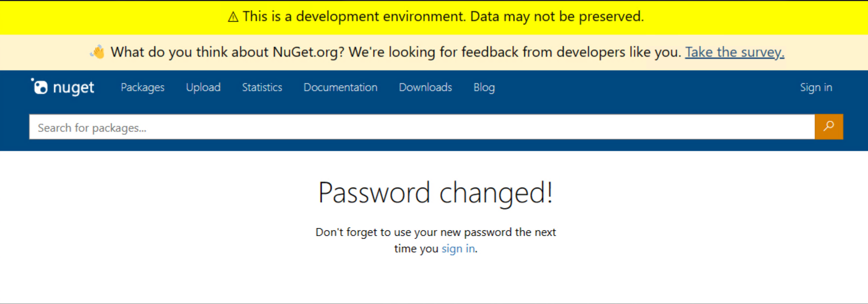Open the Upload page
The height and width of the screenshot is (304, 868).
point(203,87)
